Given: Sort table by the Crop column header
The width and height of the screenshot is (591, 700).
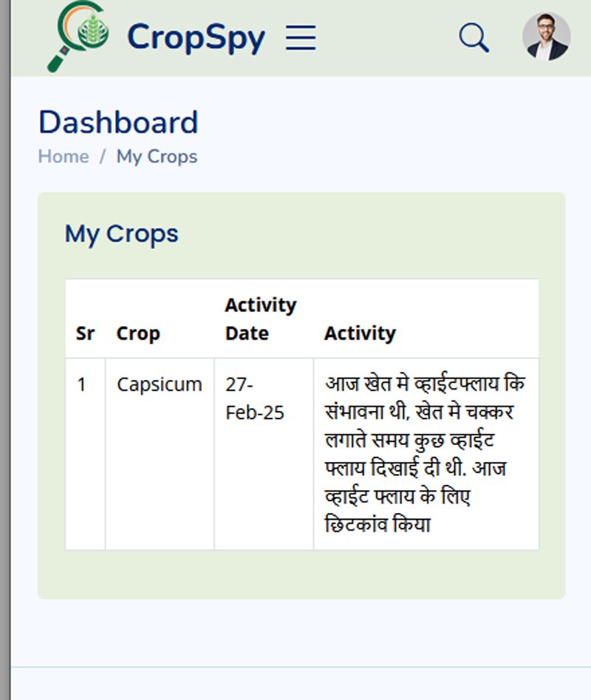Looking at the screenshot, I should pos(138,333).
